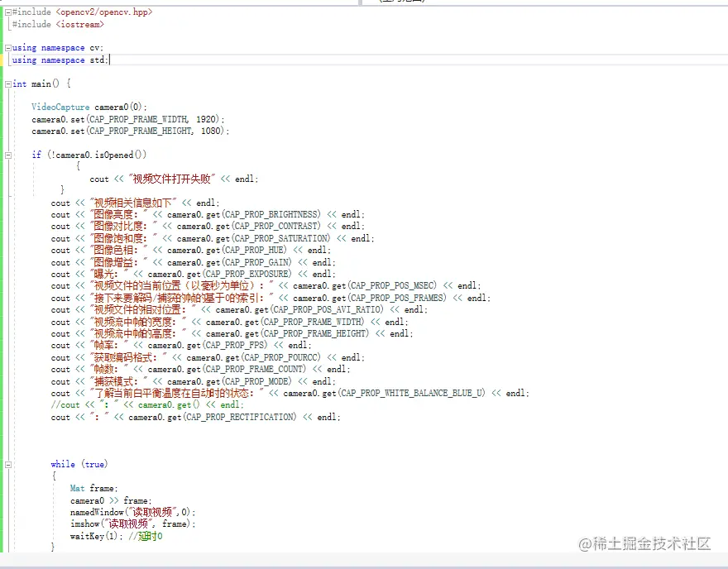This screenshot has height=569, width=728.
Task: Place cursor in 'using namespace std;' line
Action: [x=60, y=60]
